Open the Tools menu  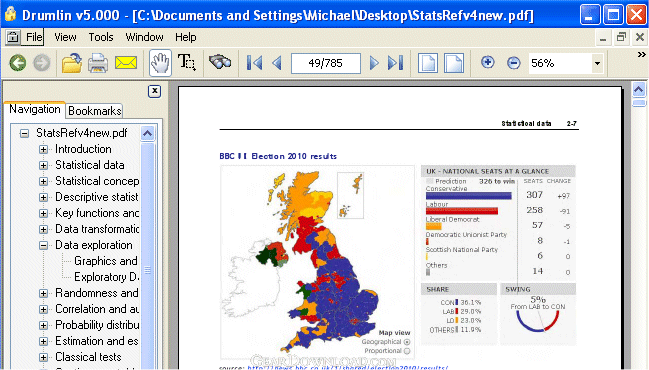[x=101, y=37]
